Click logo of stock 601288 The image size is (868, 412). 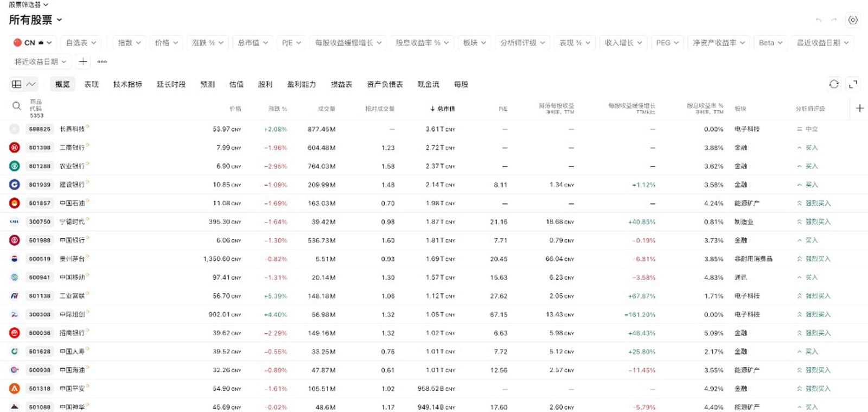click(x=15, y=166)
